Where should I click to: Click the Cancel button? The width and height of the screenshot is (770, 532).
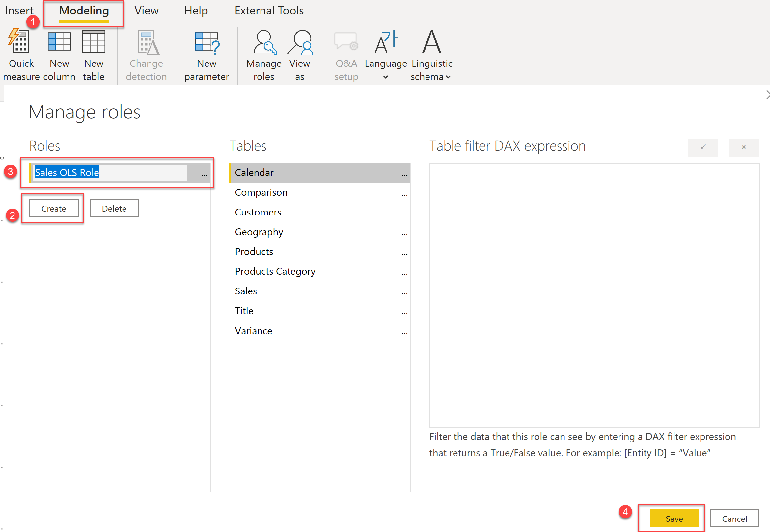click(734, 518)
